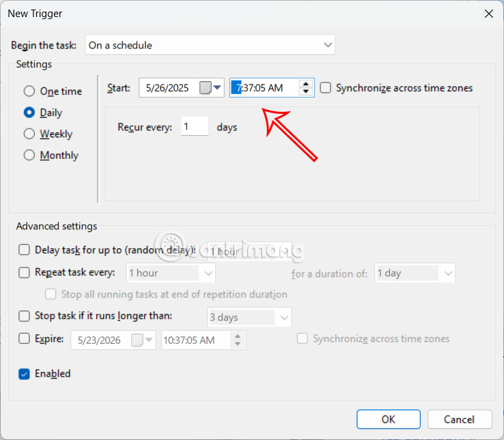
Task: Select the Daily radio button
Action: 29,113
